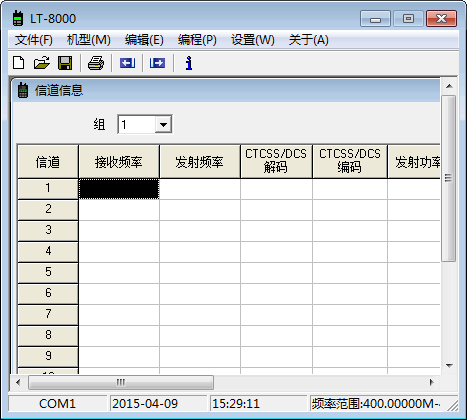Print using the printer icon
Viewport: 467px width, 420px height.
coord(96,63)
